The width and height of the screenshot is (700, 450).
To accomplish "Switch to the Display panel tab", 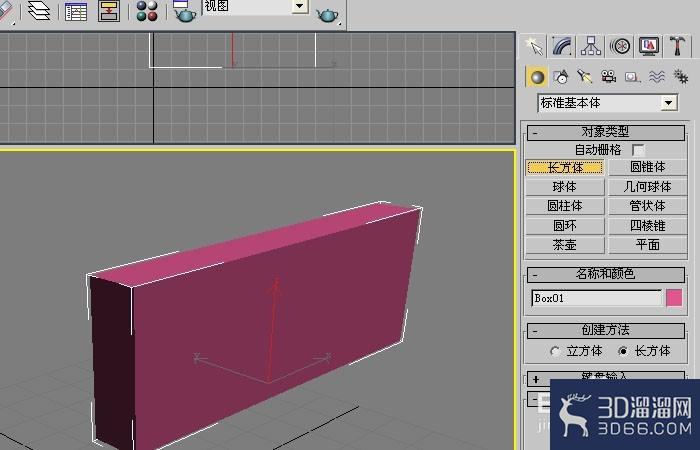I will click(649, 46).
